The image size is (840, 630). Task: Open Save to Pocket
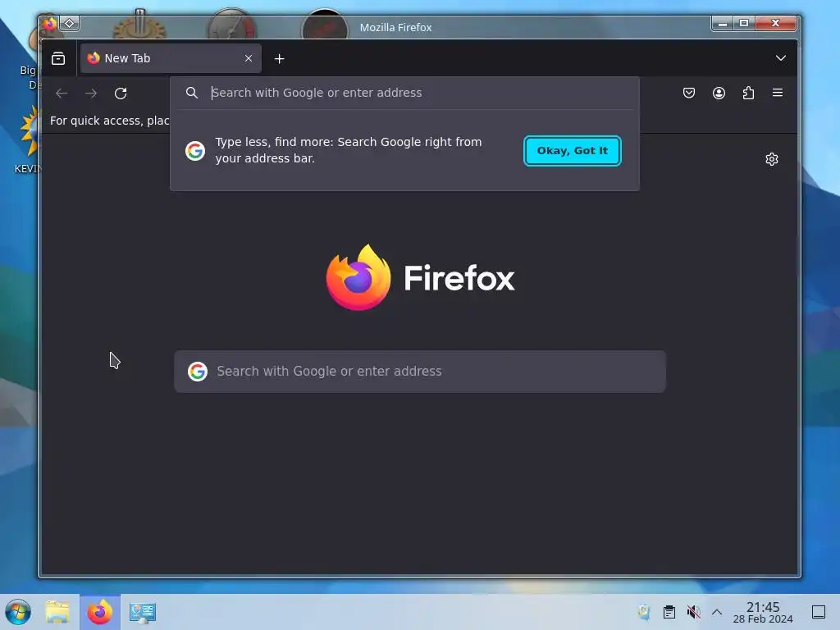tap(689, 94)
